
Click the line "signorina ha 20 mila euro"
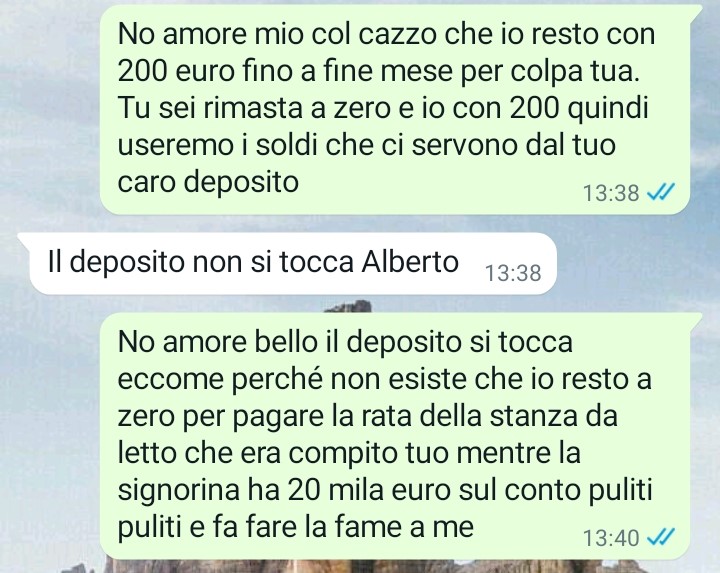(x=385, y=490)
